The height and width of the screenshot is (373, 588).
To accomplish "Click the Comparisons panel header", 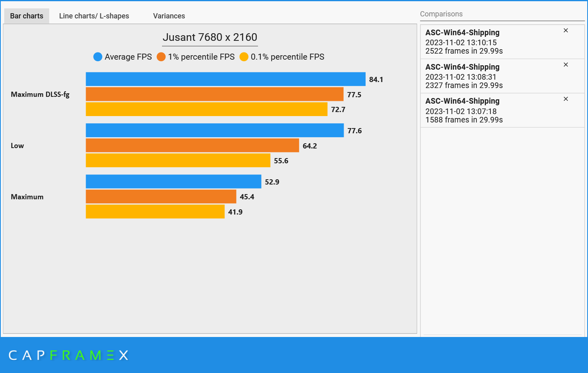I will click(x=441, y=14).
